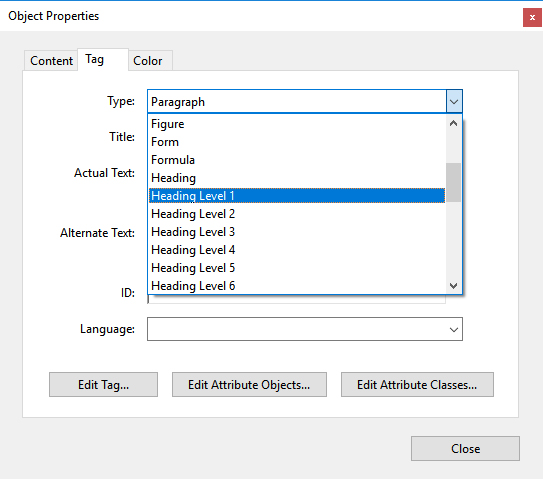The image size is (543, 479).
Task: Click list scrollbar up arrow
Action: click(453, 123)
